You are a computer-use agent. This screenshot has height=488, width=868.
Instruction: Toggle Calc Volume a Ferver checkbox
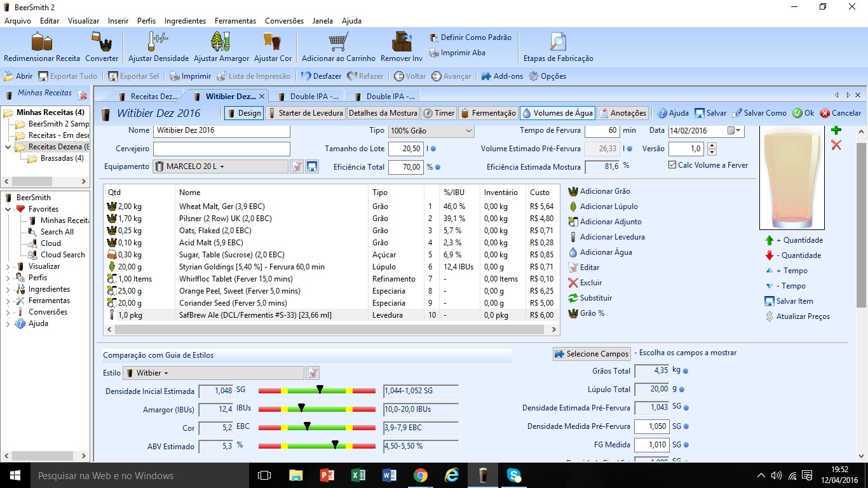click(x=673, y=165)
